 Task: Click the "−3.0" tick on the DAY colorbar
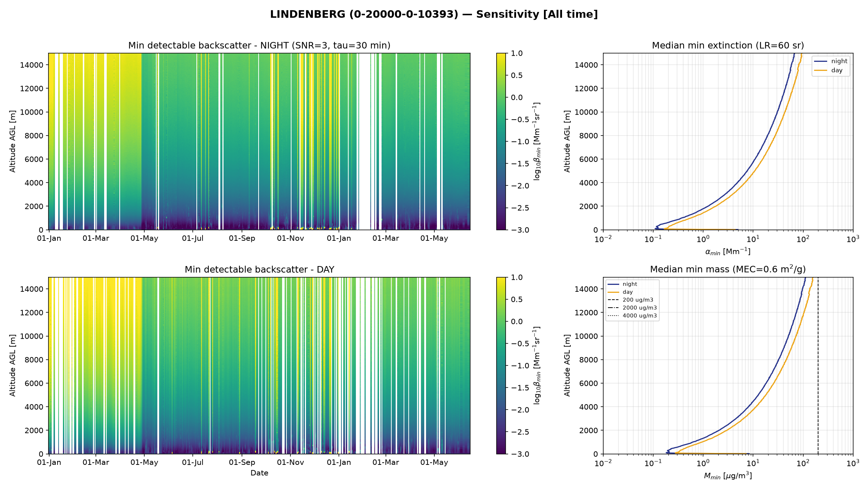pos(520,454)
